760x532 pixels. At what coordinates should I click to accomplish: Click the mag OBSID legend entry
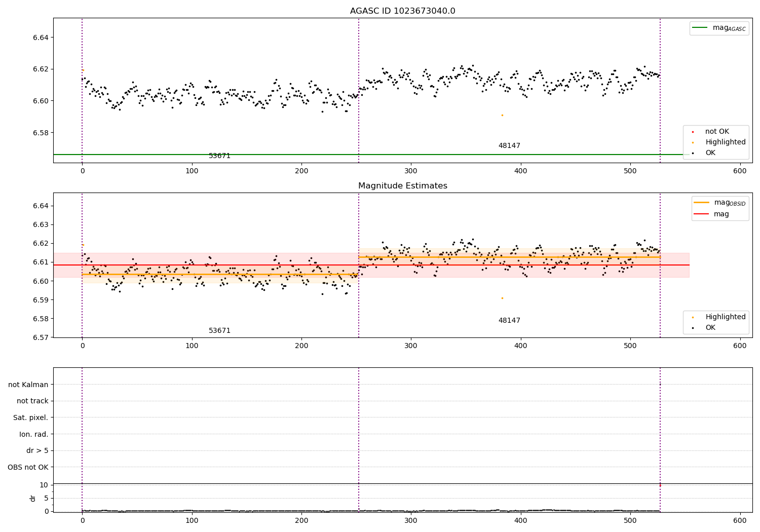720,203
